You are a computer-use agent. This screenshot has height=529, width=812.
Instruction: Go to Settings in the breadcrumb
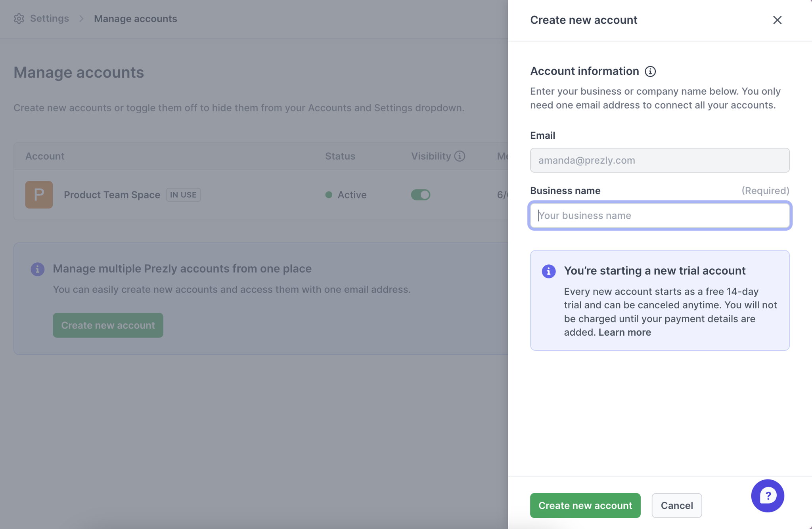(x=50, y=19)
